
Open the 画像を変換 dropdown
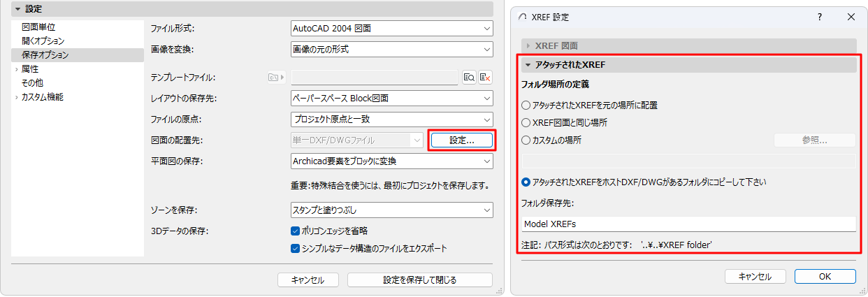[x=392, y=50]
